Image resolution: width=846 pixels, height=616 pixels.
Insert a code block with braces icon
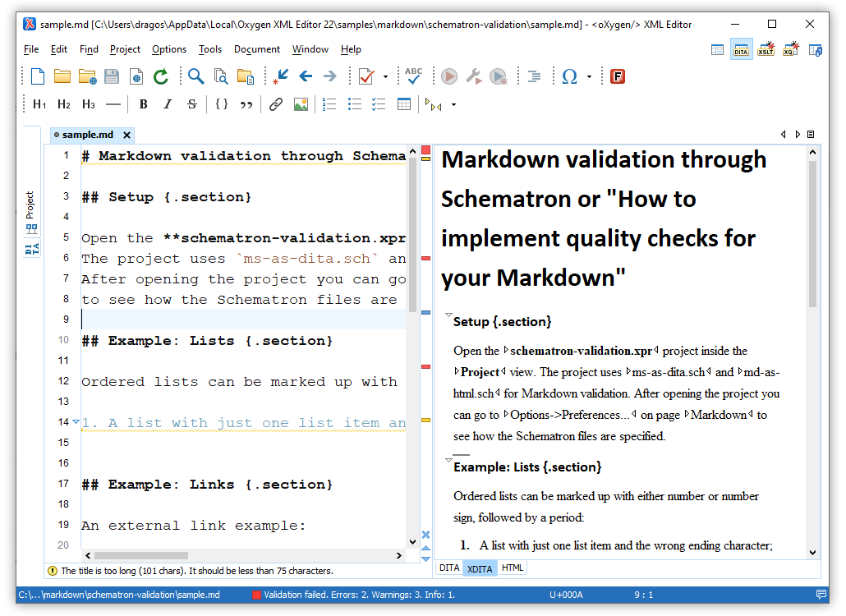pos(222,104)
